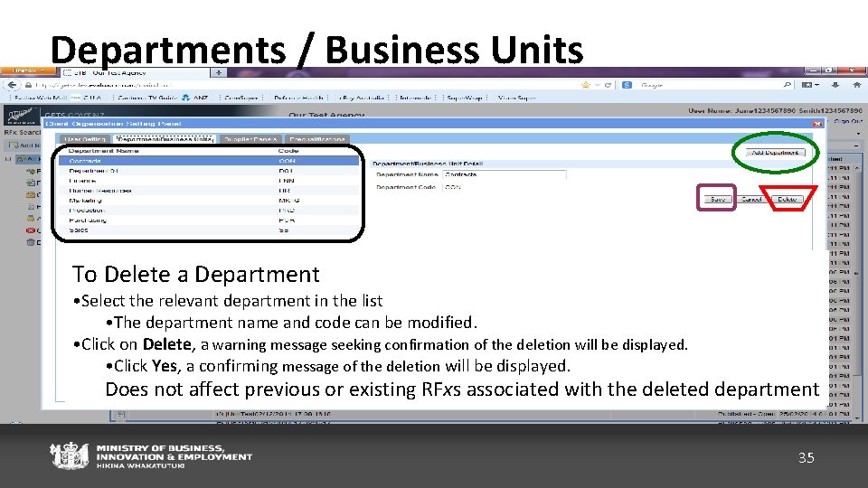Click the Department Name column header

[103, 151]
